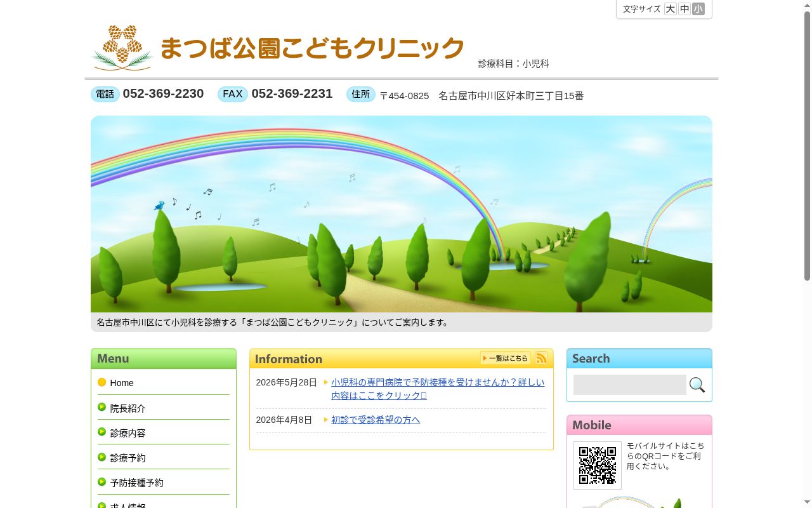Screen dimensions: 812x508
Task: Click the FAX number 052-369-2231
Action: pos(292,94)
